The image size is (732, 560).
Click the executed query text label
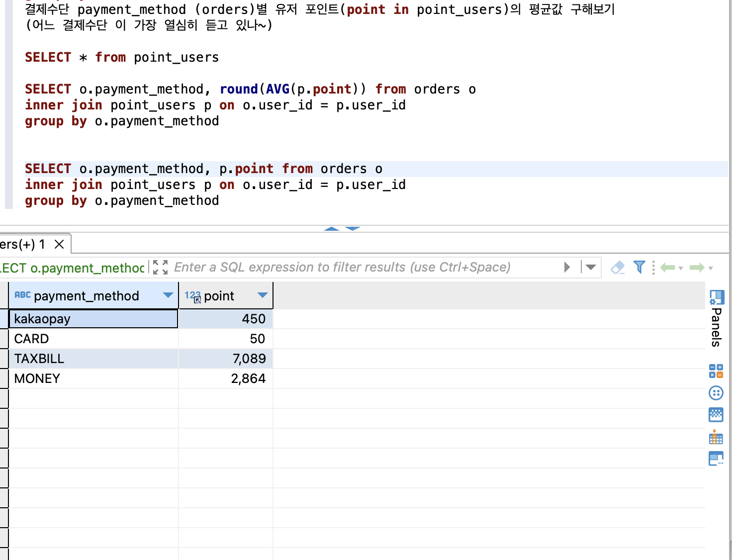coord(73,268)
